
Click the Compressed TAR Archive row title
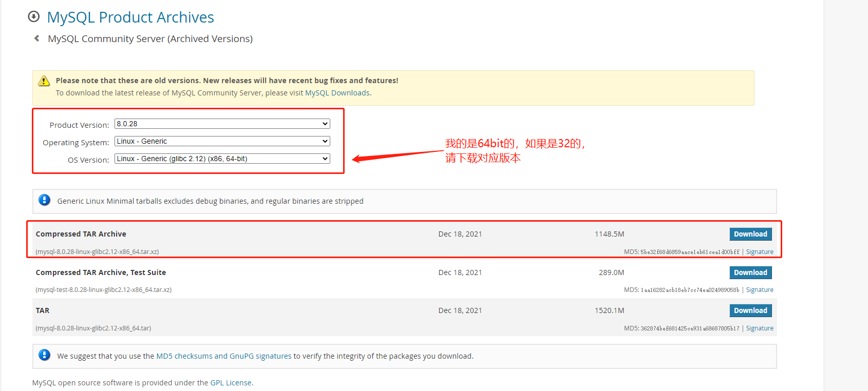point(81,234)
